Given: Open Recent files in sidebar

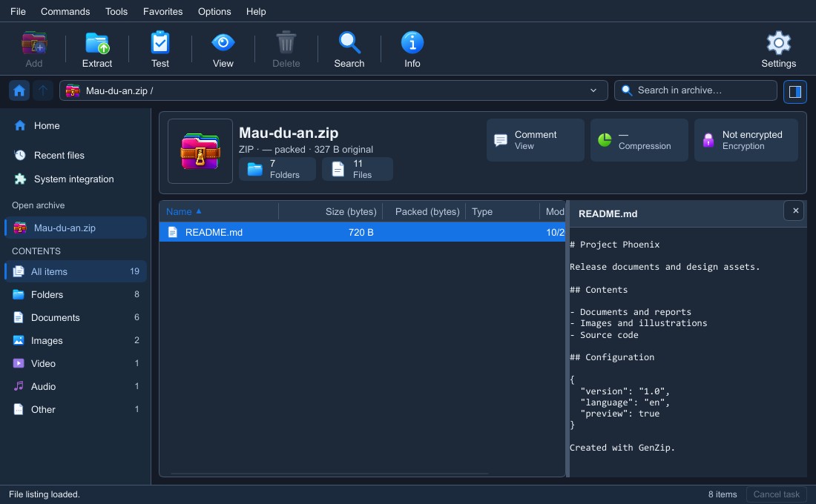Looking at the screenshot, I should 76,156.
